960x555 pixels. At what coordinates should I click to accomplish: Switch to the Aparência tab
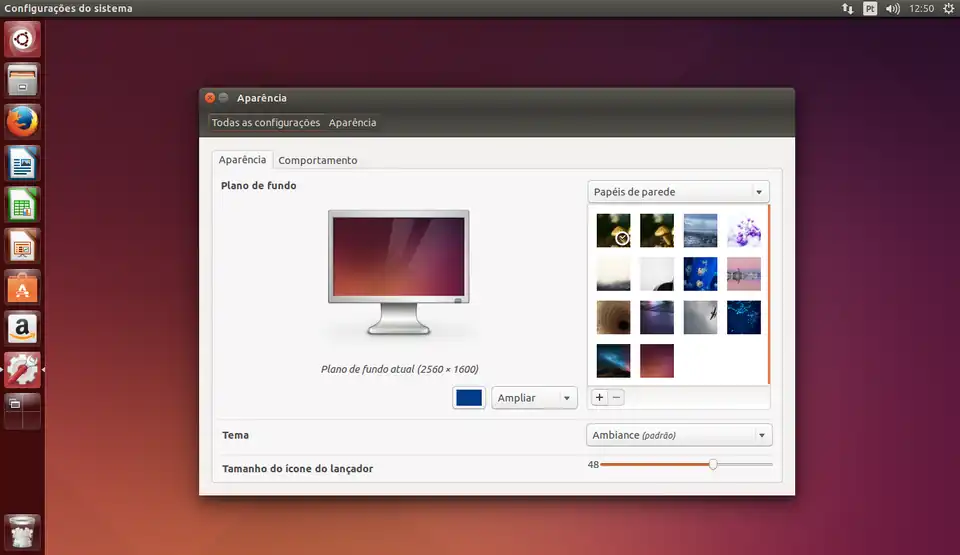click(x=242, y=159)
